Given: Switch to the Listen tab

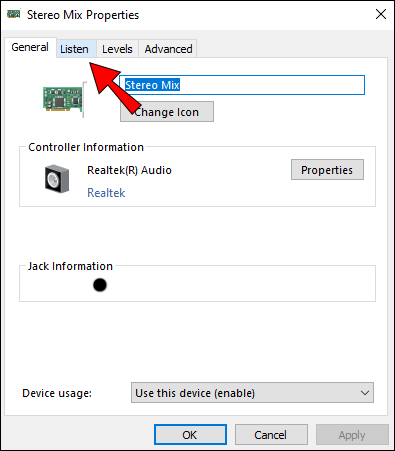Looking at the screenshot, I should point(76,49).
